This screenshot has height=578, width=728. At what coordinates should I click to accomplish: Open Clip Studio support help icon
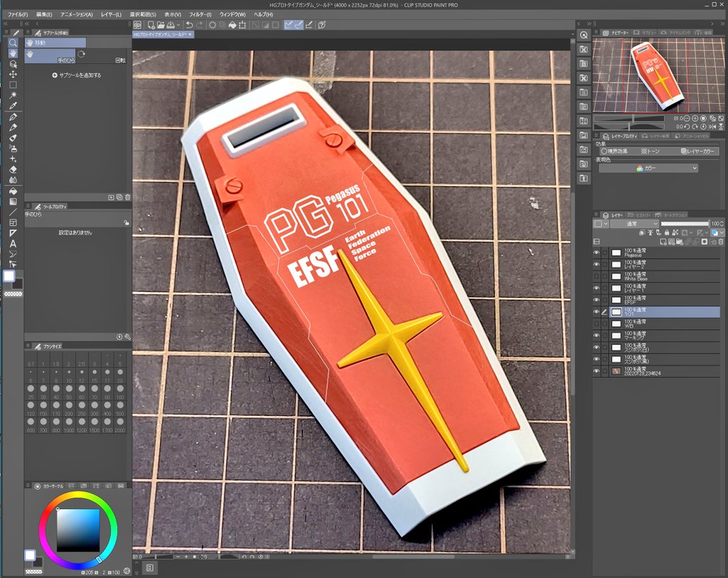pyautogui.click(x=322, y=25)
